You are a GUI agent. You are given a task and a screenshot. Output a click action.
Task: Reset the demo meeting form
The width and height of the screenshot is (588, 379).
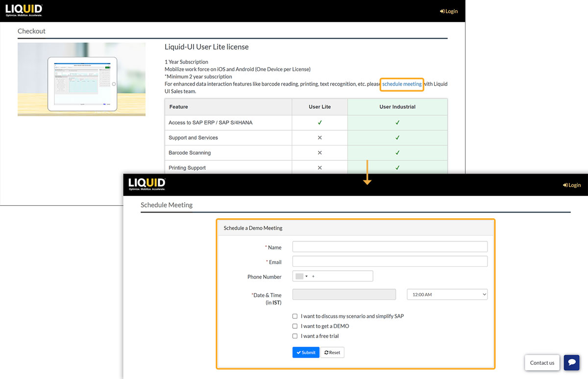[332, 353]
